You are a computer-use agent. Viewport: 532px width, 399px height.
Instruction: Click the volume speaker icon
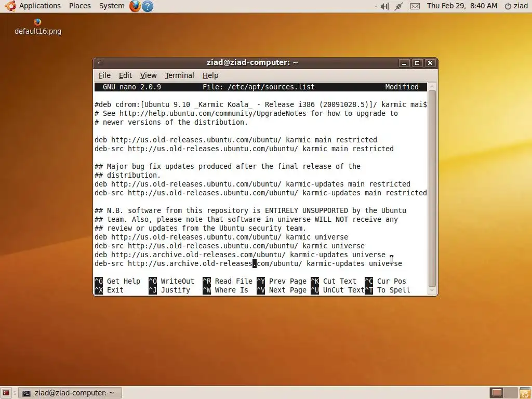point(384,6)
